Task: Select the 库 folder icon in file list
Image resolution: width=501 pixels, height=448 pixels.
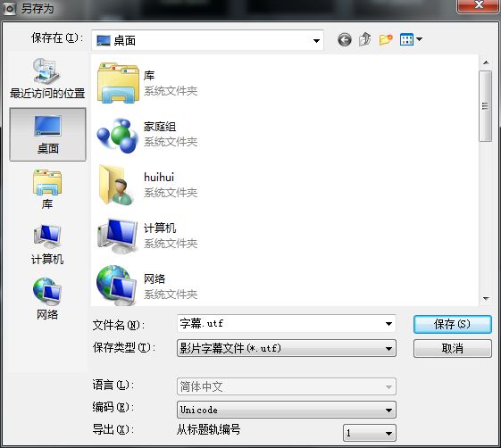Action: (118, 83)
